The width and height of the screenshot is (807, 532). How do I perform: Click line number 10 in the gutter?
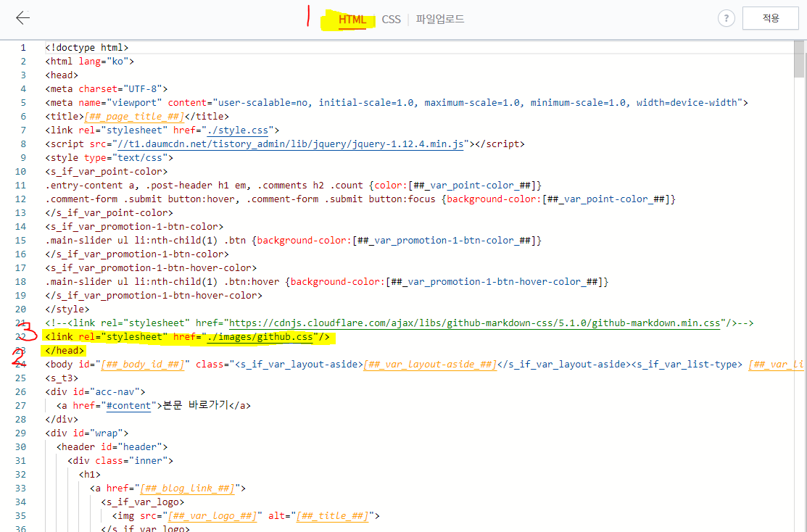(20, 171)
